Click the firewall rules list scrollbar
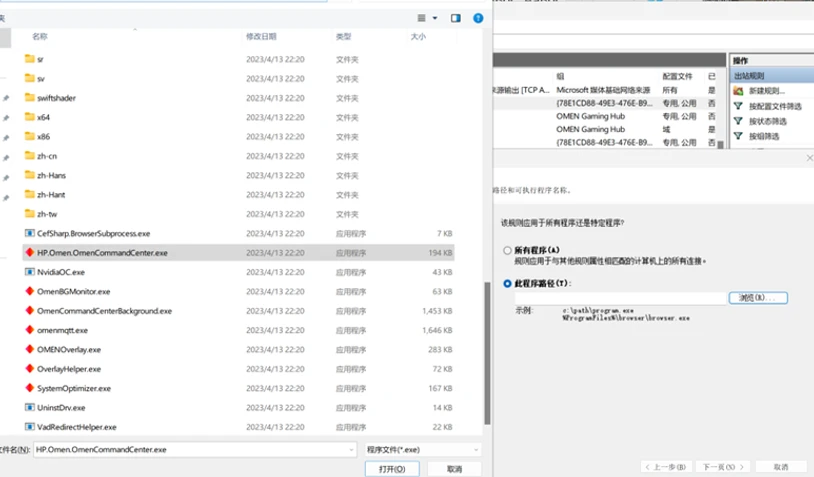 (721, 145)
